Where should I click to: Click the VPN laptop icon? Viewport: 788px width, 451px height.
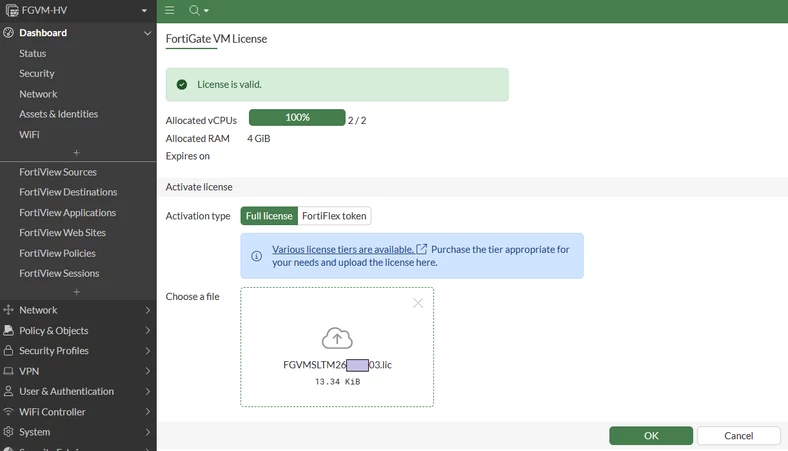pos(9,371)
